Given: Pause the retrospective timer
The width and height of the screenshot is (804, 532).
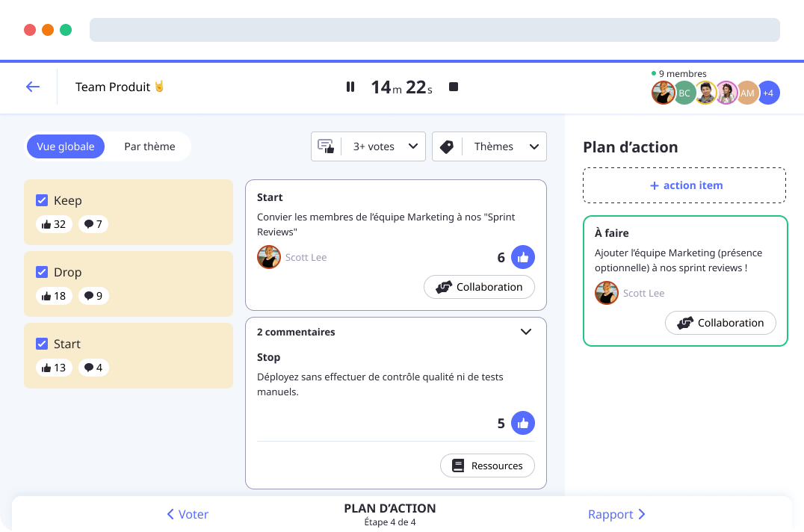Looking at the screenshot, I should pos(350,87).
